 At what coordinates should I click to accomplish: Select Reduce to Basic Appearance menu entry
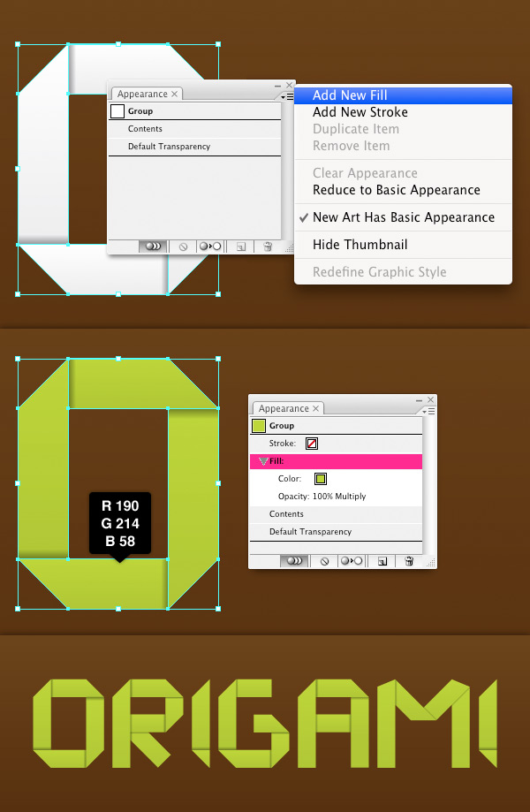click(396, 190)
